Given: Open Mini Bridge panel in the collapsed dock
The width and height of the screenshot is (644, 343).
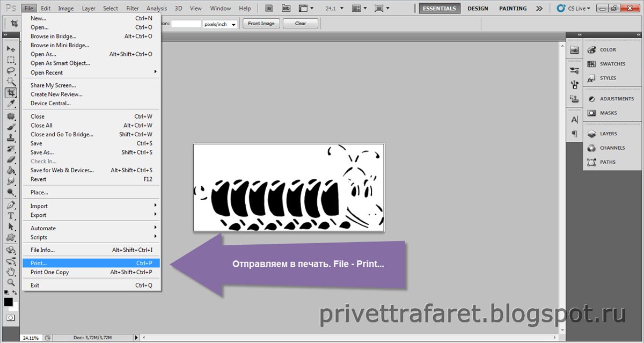Looking at the screenshot, I should [574, 50].
